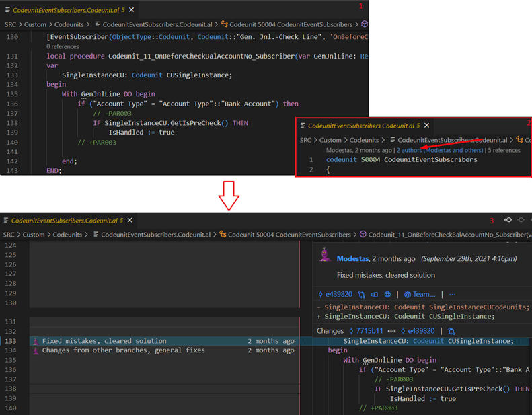The image size is (532, 415).
Task: Click the Modestas author link
Action: (352, 259)
